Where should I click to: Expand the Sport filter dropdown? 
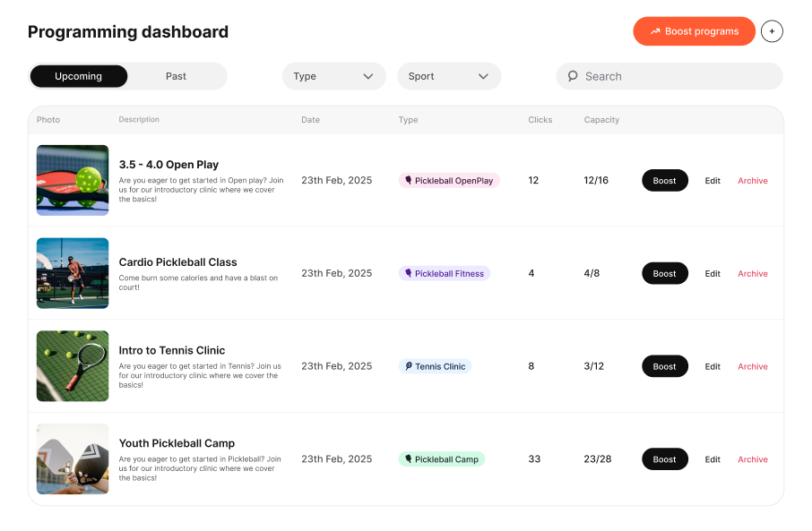click(448, 76)
